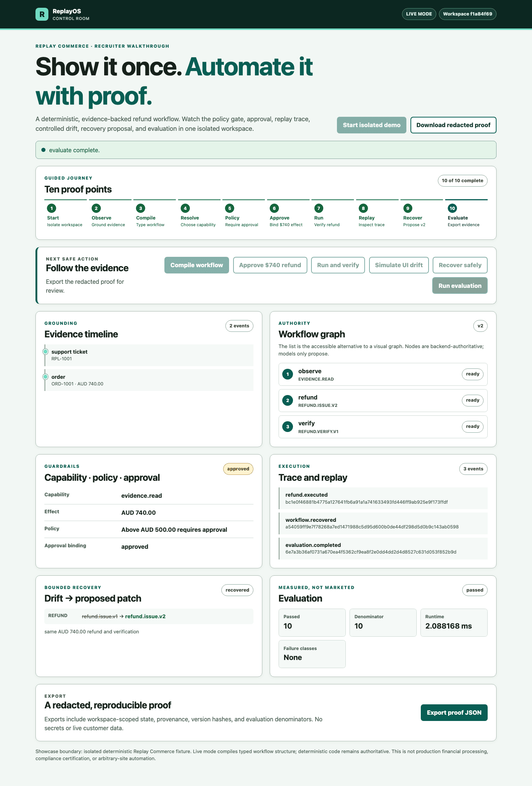Screen dimensions: 532x786
Task: Click the support ticket timeline dot
Action: point(45,351)
